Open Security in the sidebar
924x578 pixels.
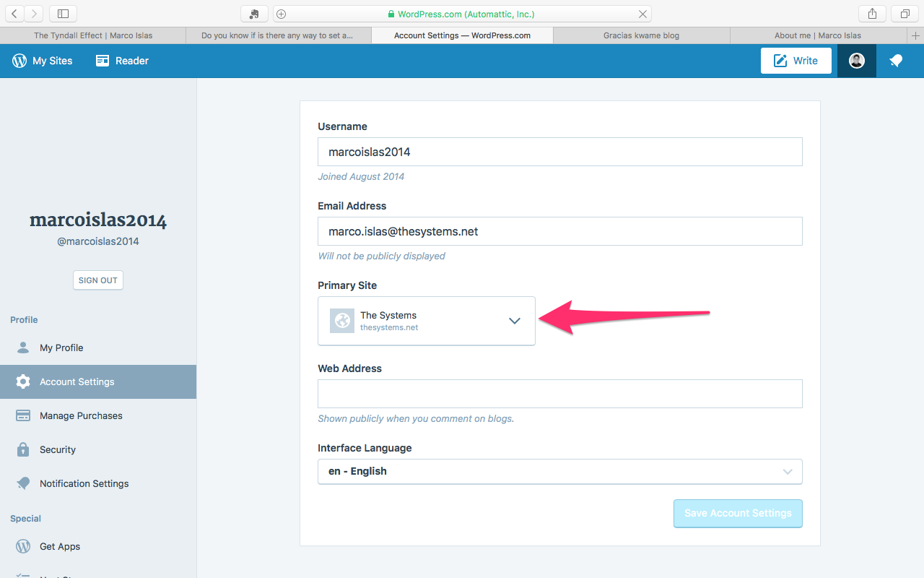click(x=98, y=449)
